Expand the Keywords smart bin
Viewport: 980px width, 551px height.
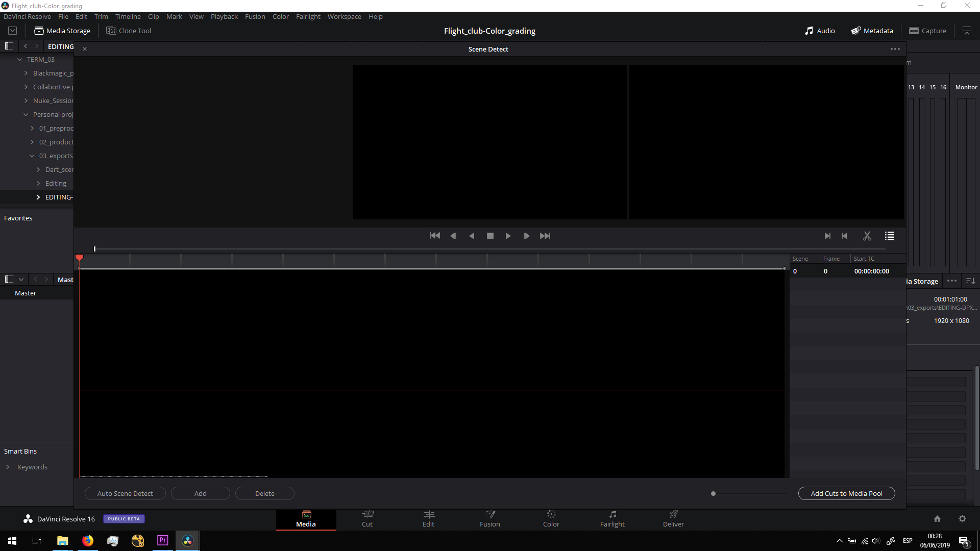point(8,467)
